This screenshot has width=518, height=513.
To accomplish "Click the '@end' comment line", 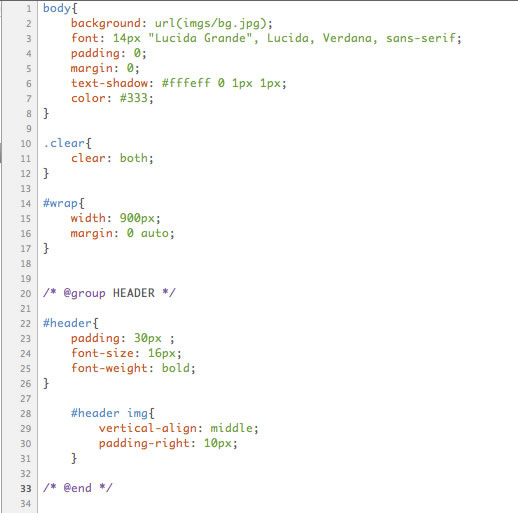I will (x=78, y=488).
